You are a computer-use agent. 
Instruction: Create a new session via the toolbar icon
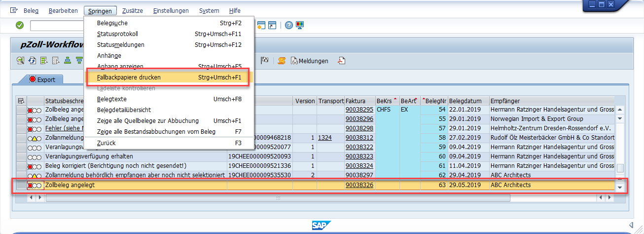[x=261, y=25]
